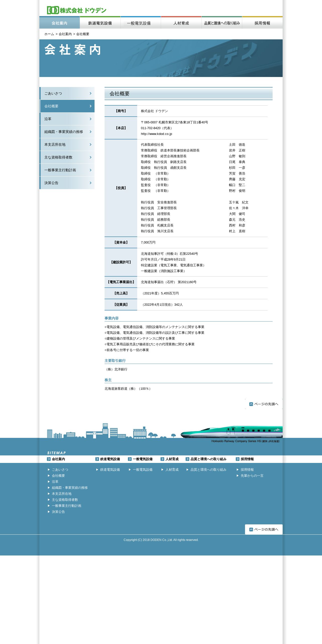Click ページの先頭へ button below 株主 section
This screenshot has width=322, height=644.
click(264, 404)
